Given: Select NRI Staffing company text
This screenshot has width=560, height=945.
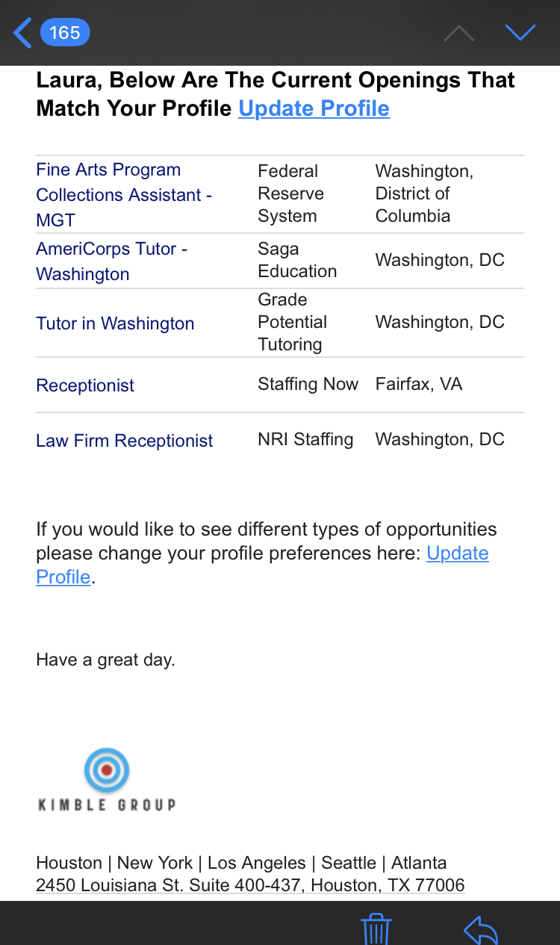Looking at the screenshot, I should coord(305,439).
